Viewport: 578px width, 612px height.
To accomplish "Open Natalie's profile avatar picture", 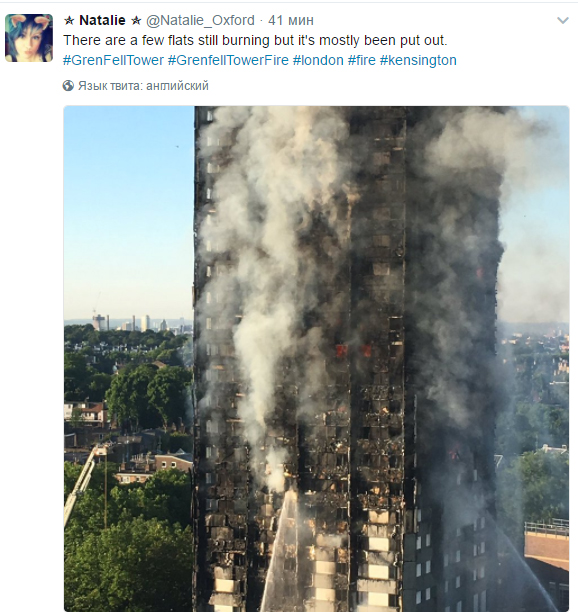I will tap(29, 38).
